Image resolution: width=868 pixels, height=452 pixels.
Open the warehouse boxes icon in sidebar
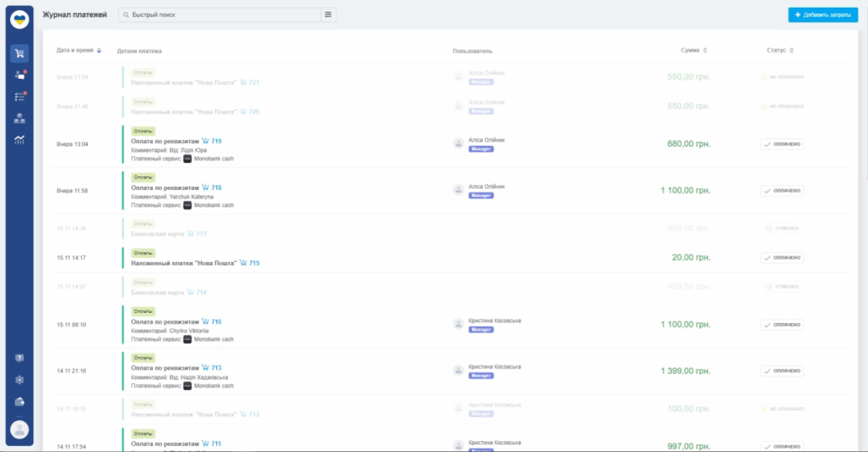(x=19, y=119)
